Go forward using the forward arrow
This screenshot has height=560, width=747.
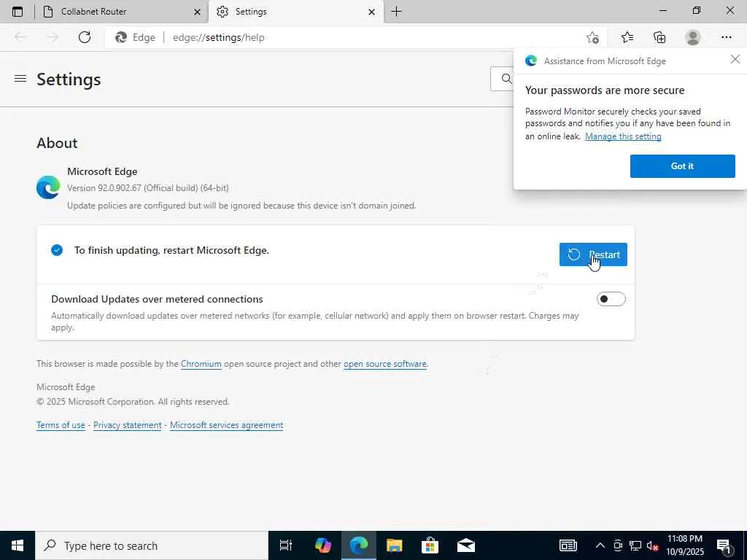(52, 37)
